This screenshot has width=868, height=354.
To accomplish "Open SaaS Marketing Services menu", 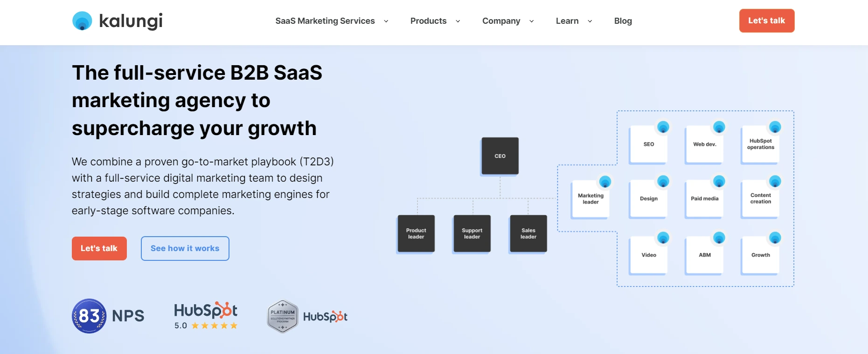I will click(325, 21).
